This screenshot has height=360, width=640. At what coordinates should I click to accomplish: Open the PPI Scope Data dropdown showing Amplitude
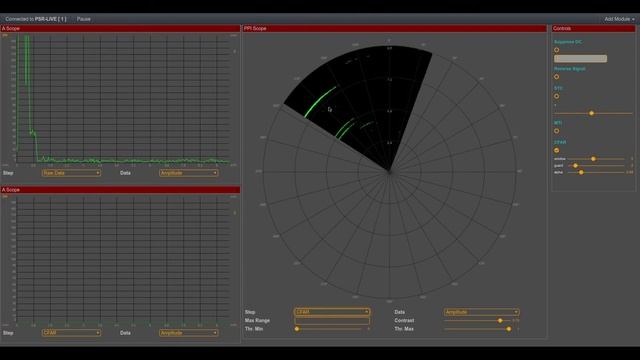click(x=482, y=312)
